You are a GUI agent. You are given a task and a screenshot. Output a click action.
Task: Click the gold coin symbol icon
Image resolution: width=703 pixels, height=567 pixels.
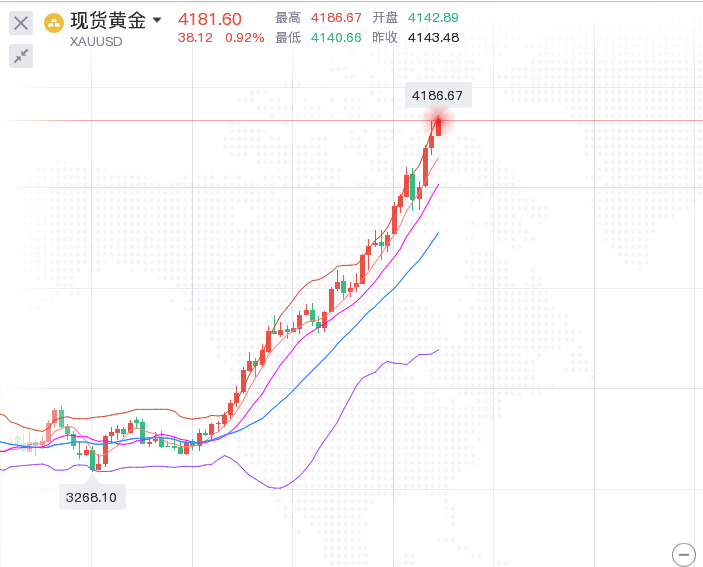tap(54, 23)
